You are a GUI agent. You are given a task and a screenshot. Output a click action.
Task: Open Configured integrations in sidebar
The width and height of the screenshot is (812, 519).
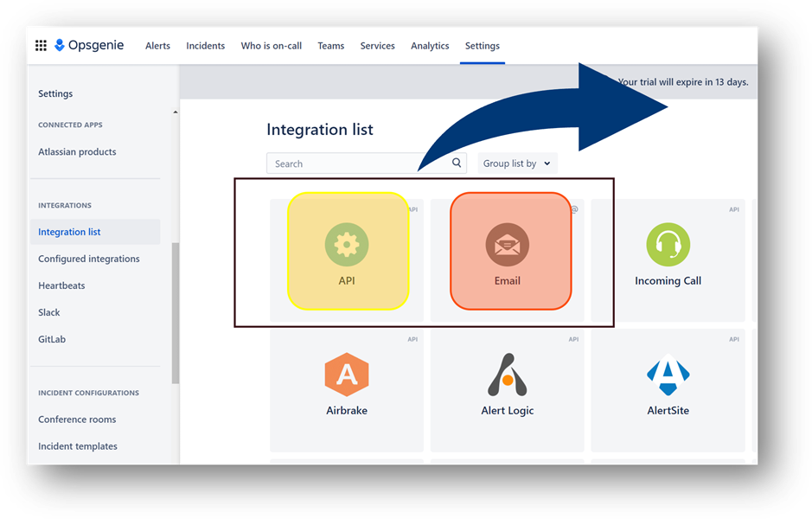[89, 259]
